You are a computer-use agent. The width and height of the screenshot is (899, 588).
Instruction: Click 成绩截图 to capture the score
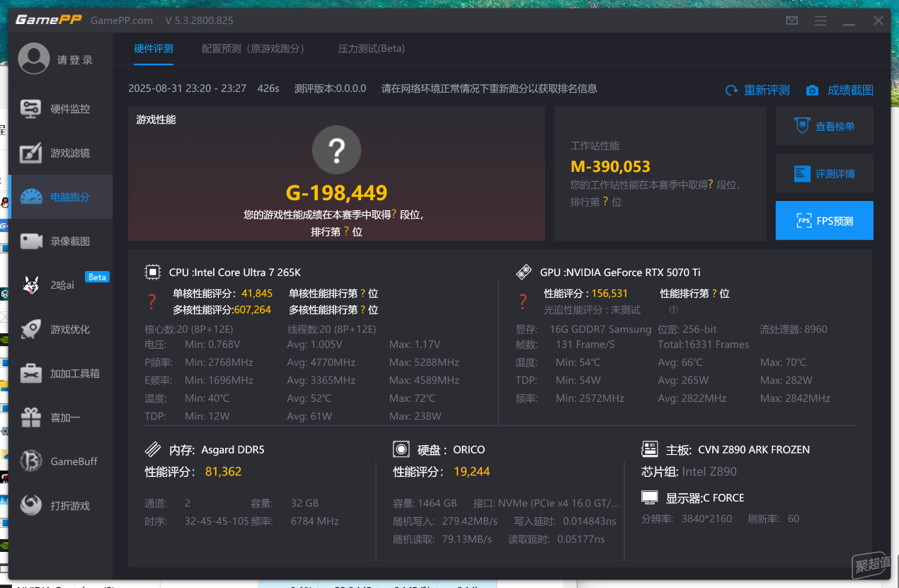[840, 90]
